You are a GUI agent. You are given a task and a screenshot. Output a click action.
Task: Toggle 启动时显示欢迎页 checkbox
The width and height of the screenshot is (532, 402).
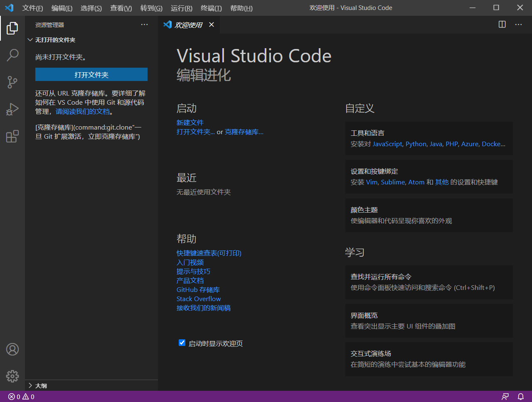pyautogui.click(x=182, y=343)
